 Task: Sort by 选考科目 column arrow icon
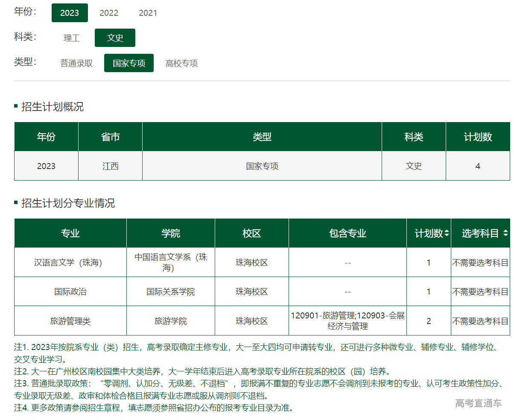coord(505,233)
